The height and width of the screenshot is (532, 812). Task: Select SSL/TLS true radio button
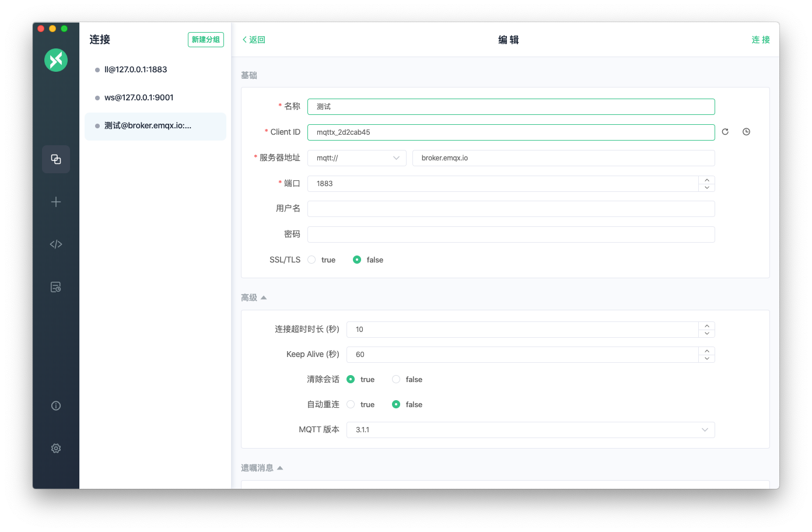tap(311, 260)
